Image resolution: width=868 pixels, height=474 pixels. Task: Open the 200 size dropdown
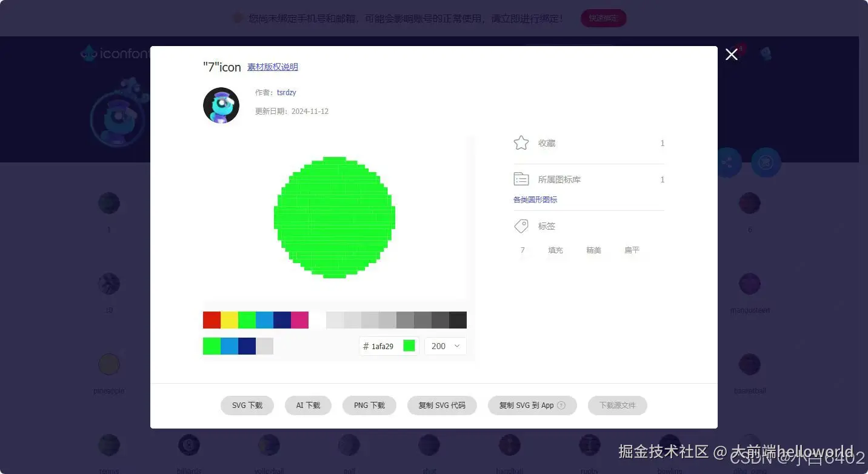445,345
